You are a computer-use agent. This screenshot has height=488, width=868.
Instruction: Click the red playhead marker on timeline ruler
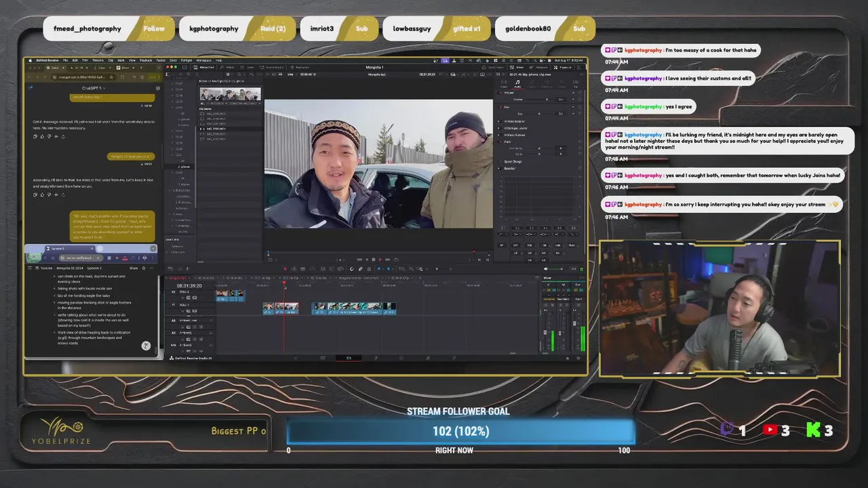click(284, 282)
